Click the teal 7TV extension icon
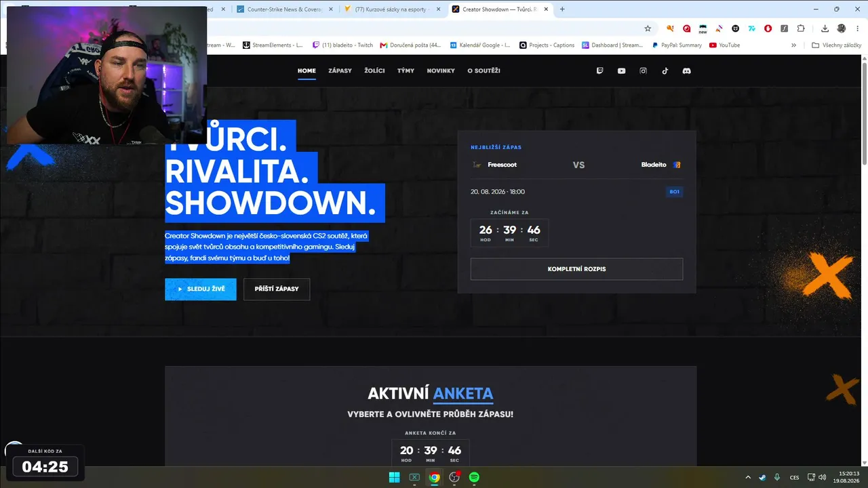The image size is (868, 488). pos(752,28)
